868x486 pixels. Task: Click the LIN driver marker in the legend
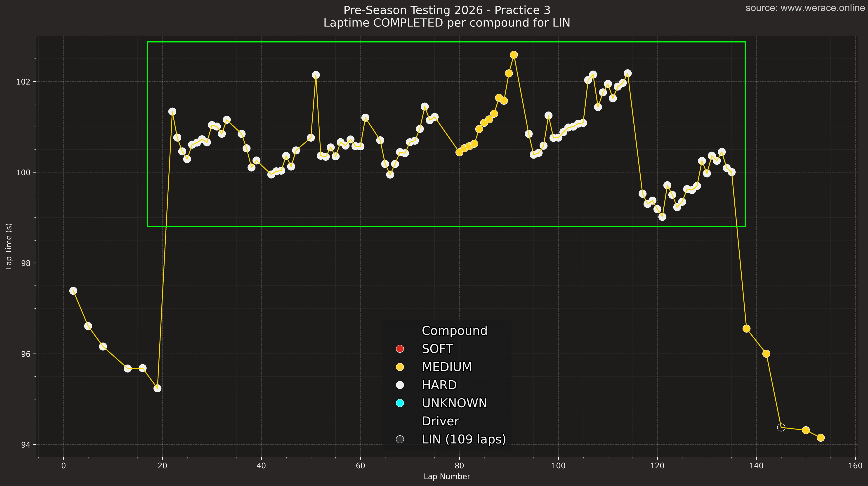[400, 439]
